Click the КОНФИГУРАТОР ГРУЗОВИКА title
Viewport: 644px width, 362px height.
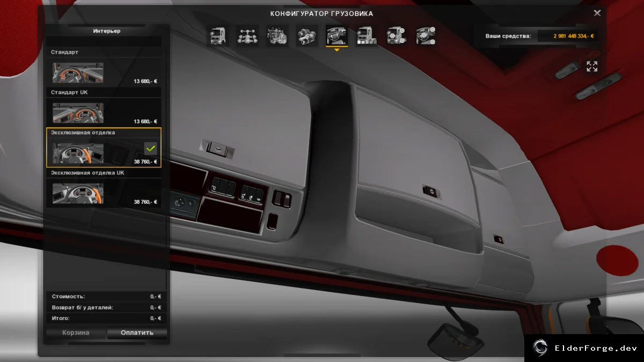pyautogui.click(x=321, y=13)
